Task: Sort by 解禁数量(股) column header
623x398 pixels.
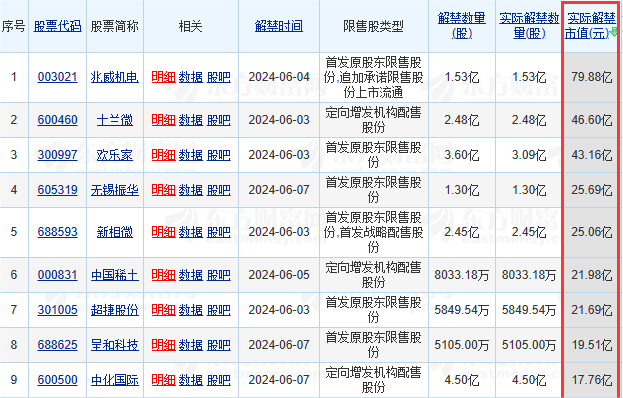Action: [462, 25]
